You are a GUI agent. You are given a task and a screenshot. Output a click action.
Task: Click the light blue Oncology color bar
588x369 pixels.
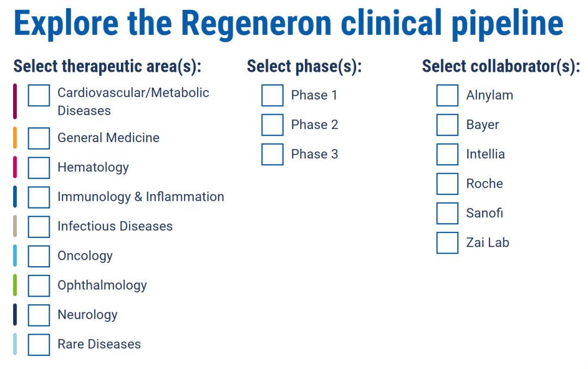[x=15, y=256]
